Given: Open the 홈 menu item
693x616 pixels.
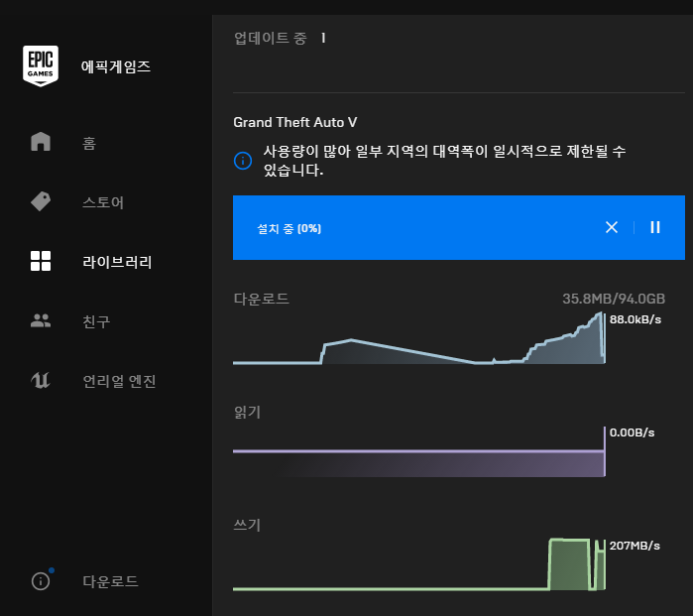Looking at the screenshot, I should click(89, 143).
